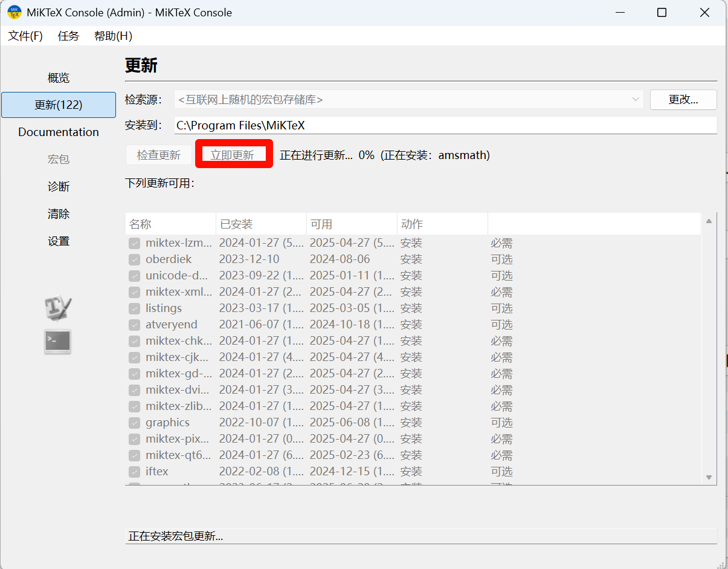Screen dimensions: 728x569
Task: Click the install progress bar at bottom
Action: point(421,536)
